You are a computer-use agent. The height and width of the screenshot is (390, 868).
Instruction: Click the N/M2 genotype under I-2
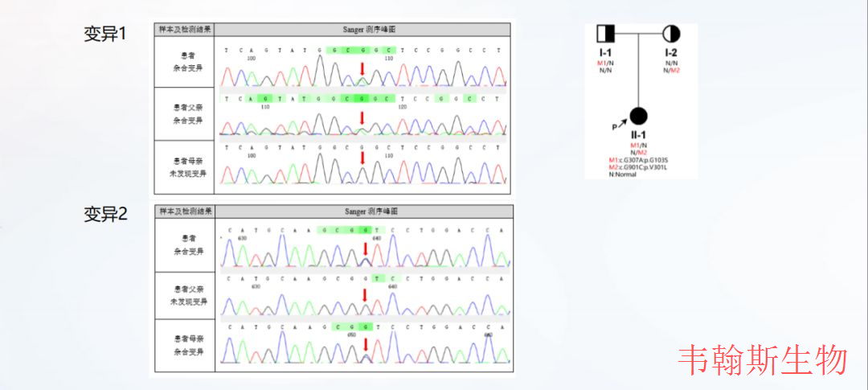[671, 70]
